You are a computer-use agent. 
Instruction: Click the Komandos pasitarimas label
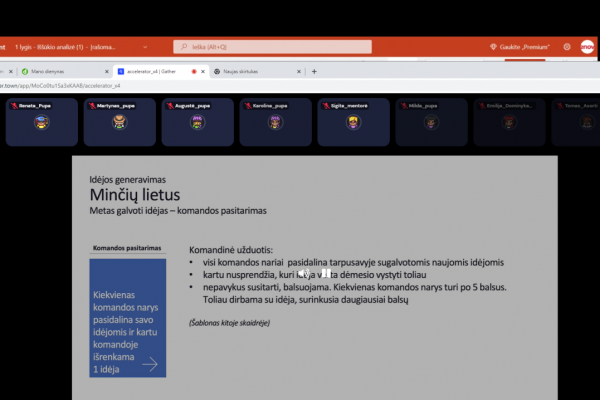coord(127,248)
